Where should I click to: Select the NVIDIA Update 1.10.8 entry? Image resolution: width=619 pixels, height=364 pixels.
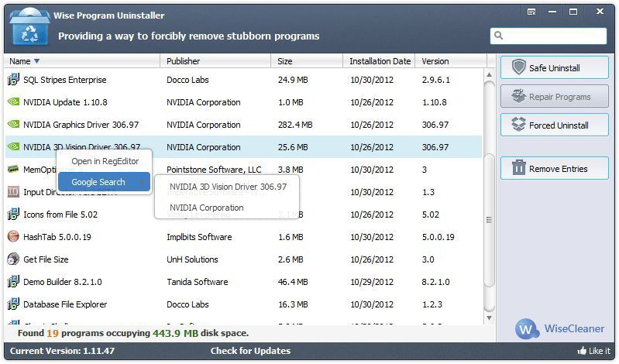click(65, 102)
